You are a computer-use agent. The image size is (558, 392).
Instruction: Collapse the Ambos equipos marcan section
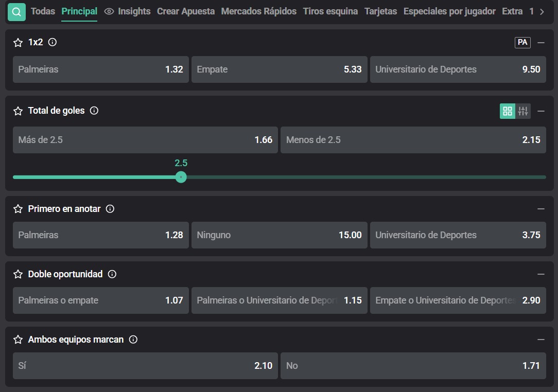point(541,340)
